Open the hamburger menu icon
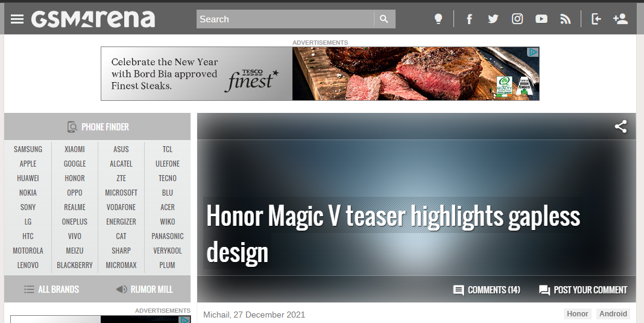Image resolution: width=644 pixels, height=323 pixels. click(17, 19)
